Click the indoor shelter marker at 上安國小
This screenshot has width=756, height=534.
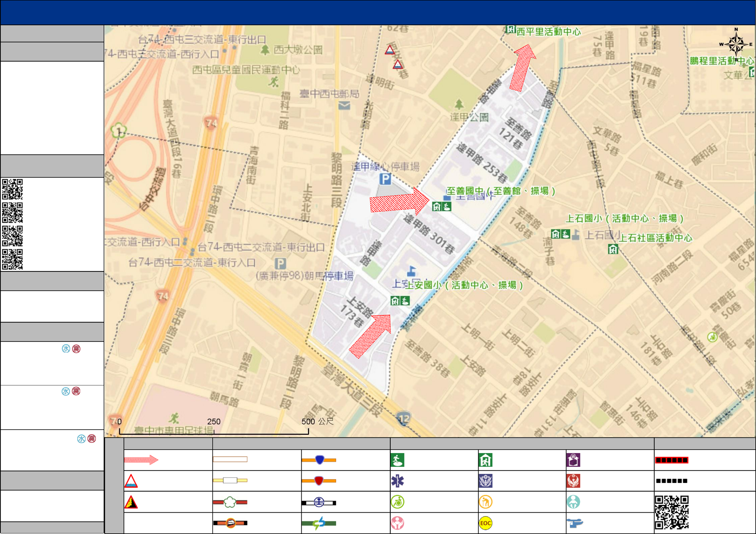point(395,301)
